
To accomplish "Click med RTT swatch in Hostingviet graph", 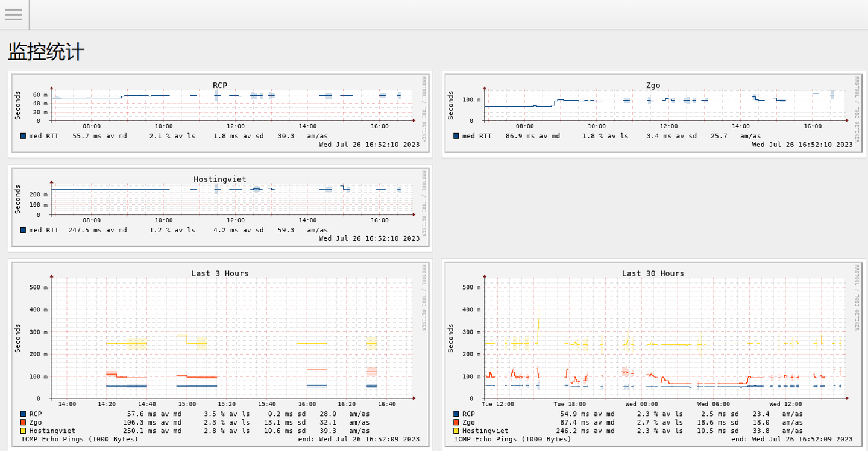I will pos(24,230).
